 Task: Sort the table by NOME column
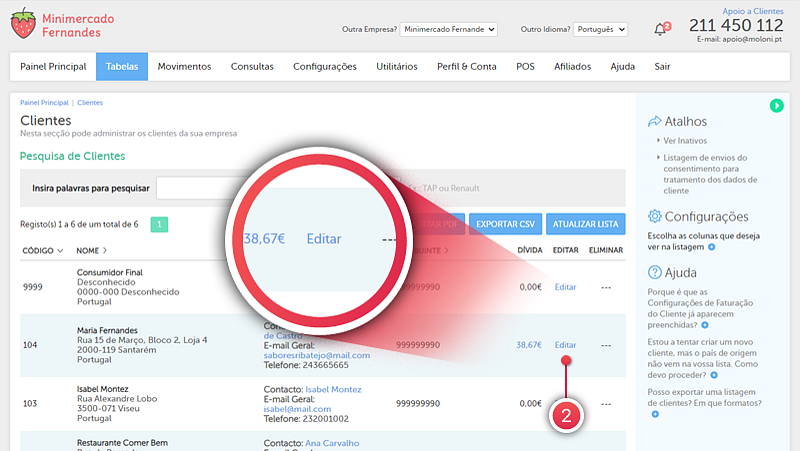[92, 250]
